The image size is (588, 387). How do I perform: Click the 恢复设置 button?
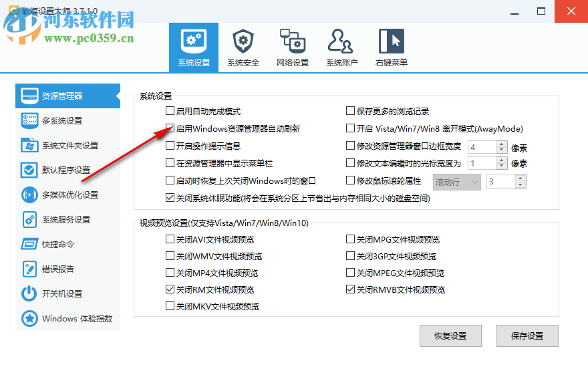(x=450, y=336)
